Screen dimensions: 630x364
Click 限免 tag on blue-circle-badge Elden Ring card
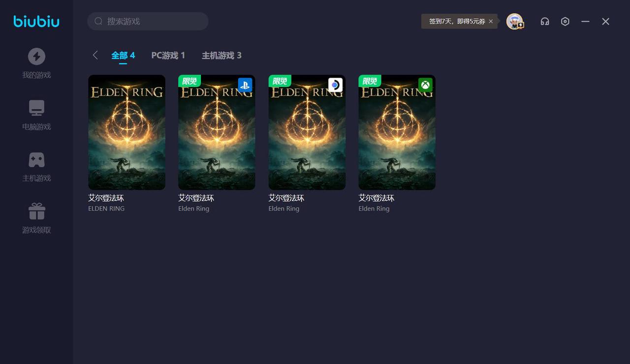click(280, 81)
